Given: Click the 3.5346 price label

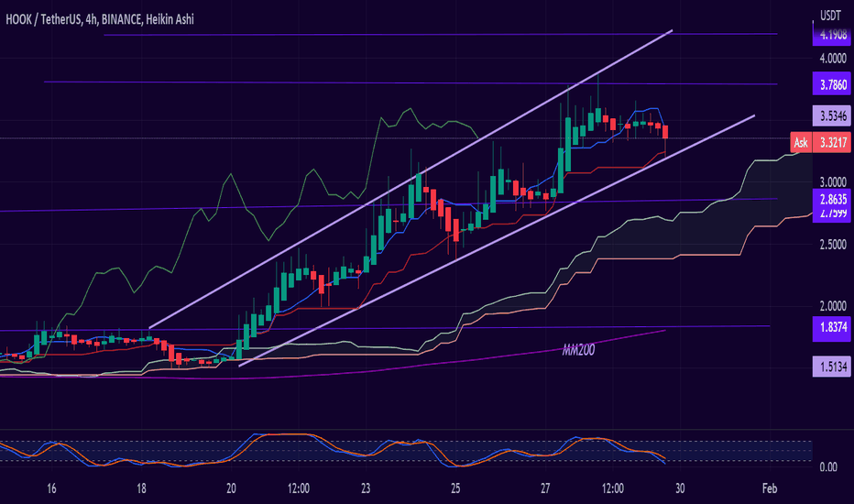Looking at the screenshot, I should coord(832,115).
